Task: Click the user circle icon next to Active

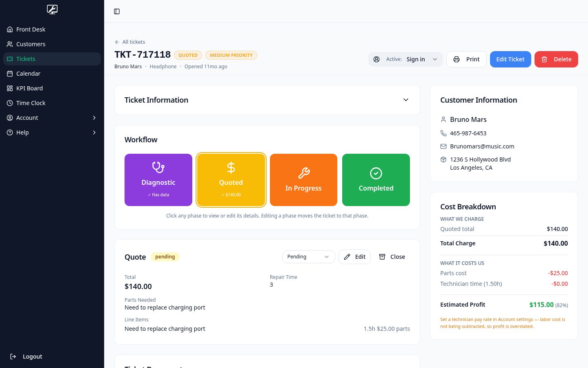Action: [x=376, y=59]
